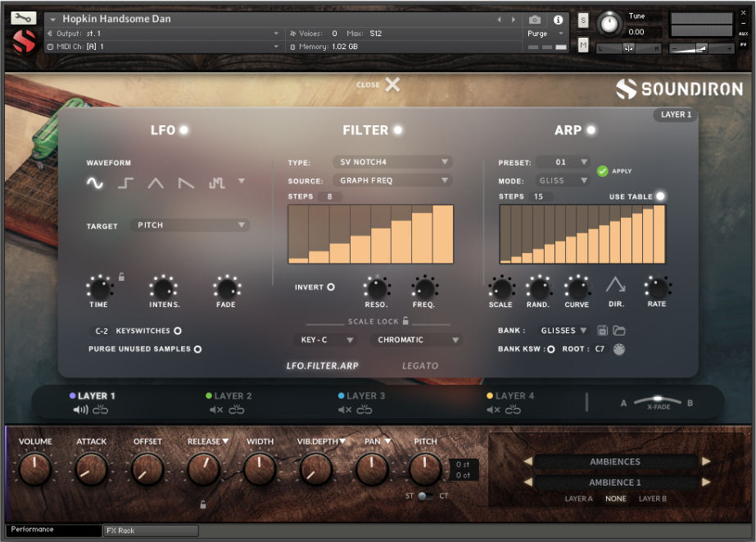
Task: Open the arp bank load folder
Action: click(619, 330)
